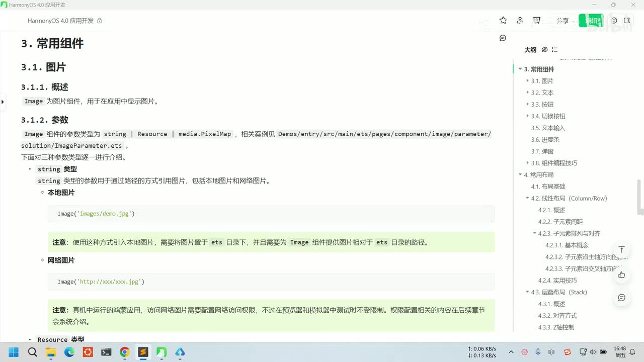Expand the left sidebar arrow
Image resolution: width=644 pixels, height=362 pixels.
3,102
